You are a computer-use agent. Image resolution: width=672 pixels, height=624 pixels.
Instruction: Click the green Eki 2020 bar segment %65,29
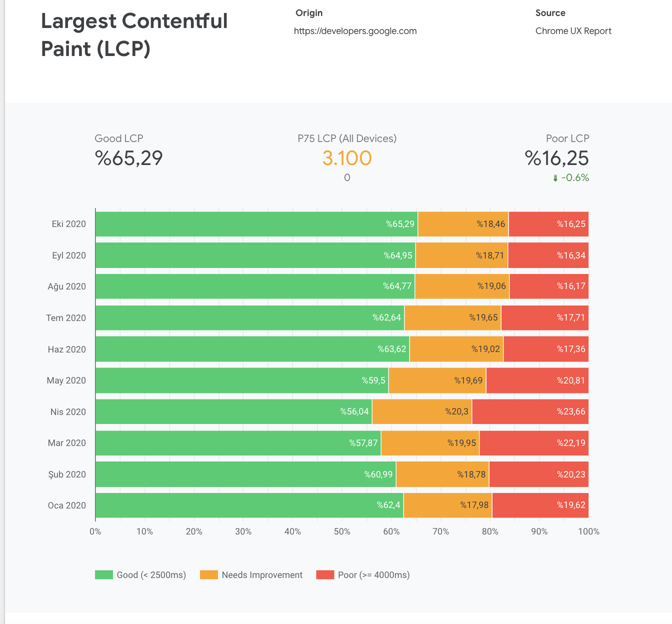pyautogui.click(x=256, y=224)
